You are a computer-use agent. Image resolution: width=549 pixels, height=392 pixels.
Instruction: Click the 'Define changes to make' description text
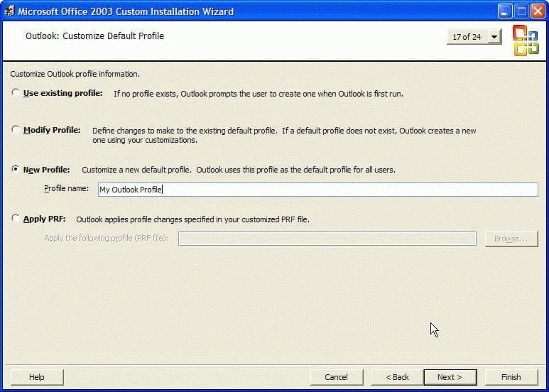[284, 135]
